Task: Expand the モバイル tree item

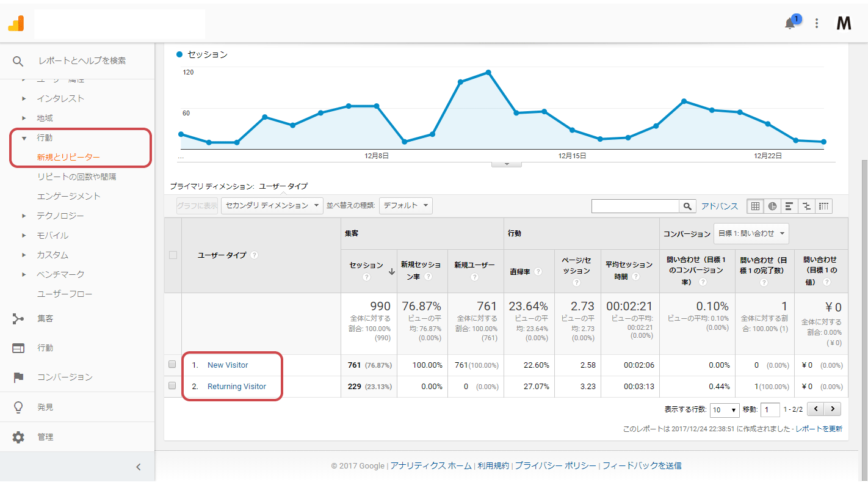Action: (x=24, y=235)
